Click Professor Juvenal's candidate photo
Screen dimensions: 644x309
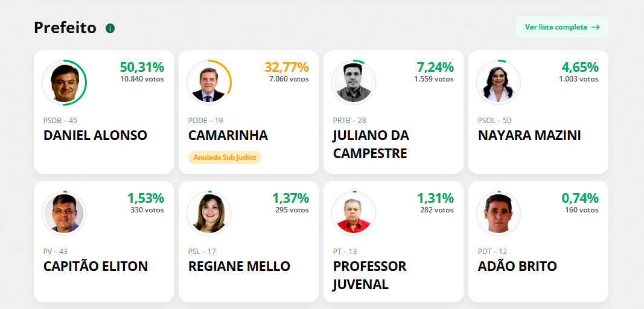click(354, 213)
